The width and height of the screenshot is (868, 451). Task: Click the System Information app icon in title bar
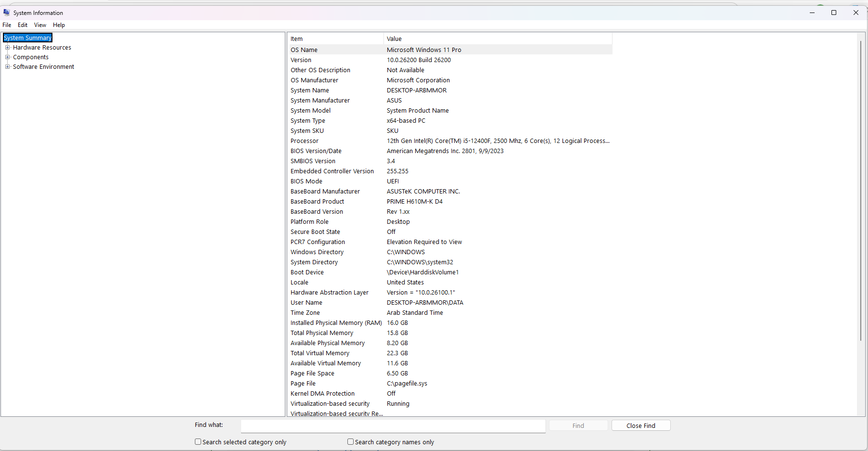pyautogui.click(x=6, y=13)
